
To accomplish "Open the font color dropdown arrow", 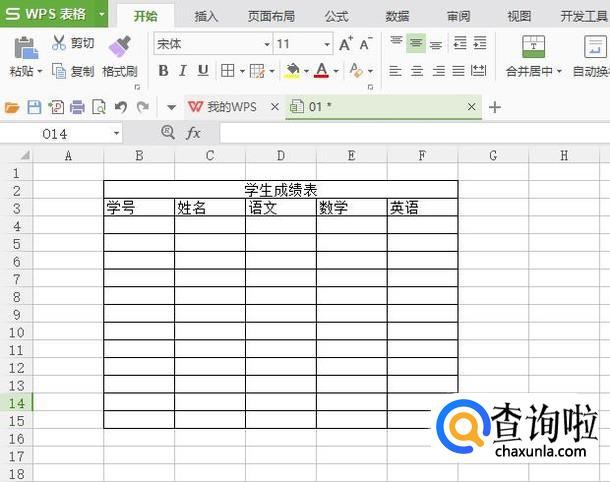I will click(x=336, y=71).
